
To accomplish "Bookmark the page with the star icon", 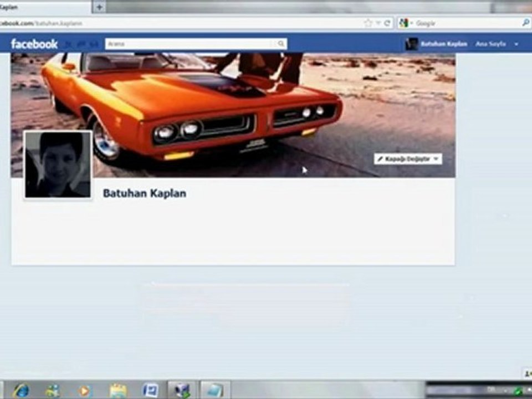I will (368, 23).
